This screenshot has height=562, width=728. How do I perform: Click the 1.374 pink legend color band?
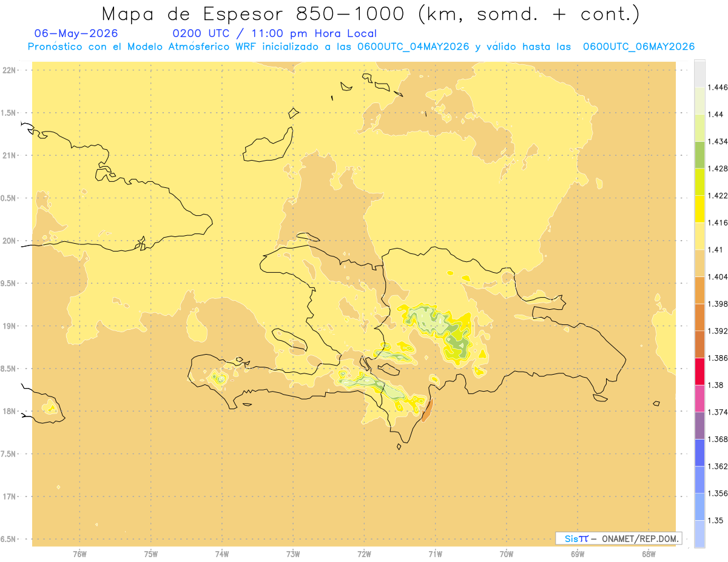click(x=699, y=398)
